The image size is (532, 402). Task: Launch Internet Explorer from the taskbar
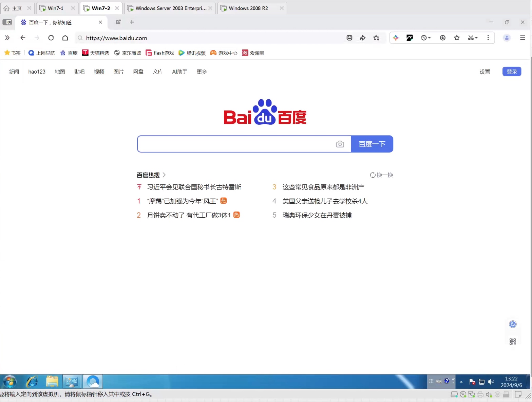tap(32, 382)
